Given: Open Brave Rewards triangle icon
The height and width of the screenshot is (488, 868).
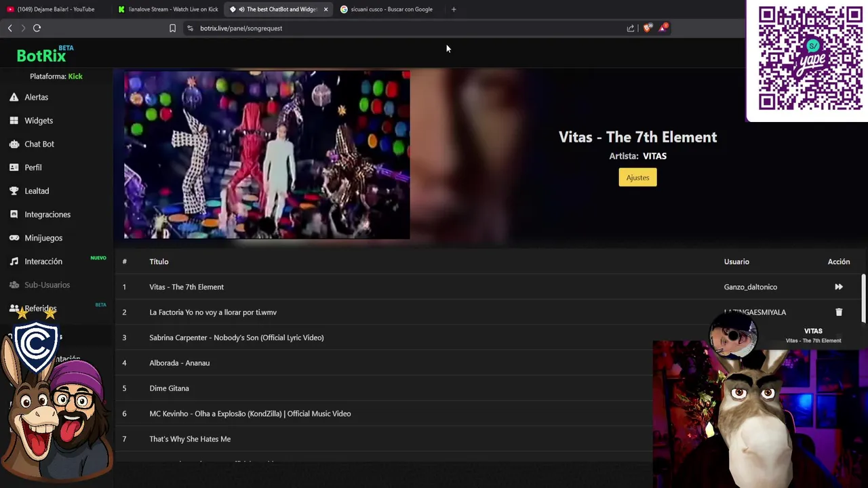Looking at the screenshot, I should pyautogui.click(x=663, y=28).
